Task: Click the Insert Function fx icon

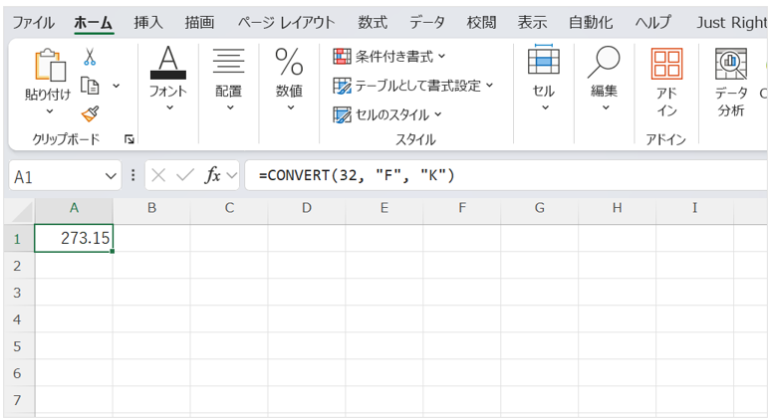Action: point(213,175)
